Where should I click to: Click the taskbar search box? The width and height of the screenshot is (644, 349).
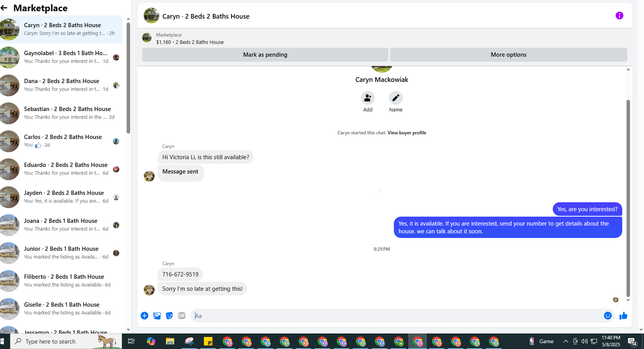click(66, 341)
